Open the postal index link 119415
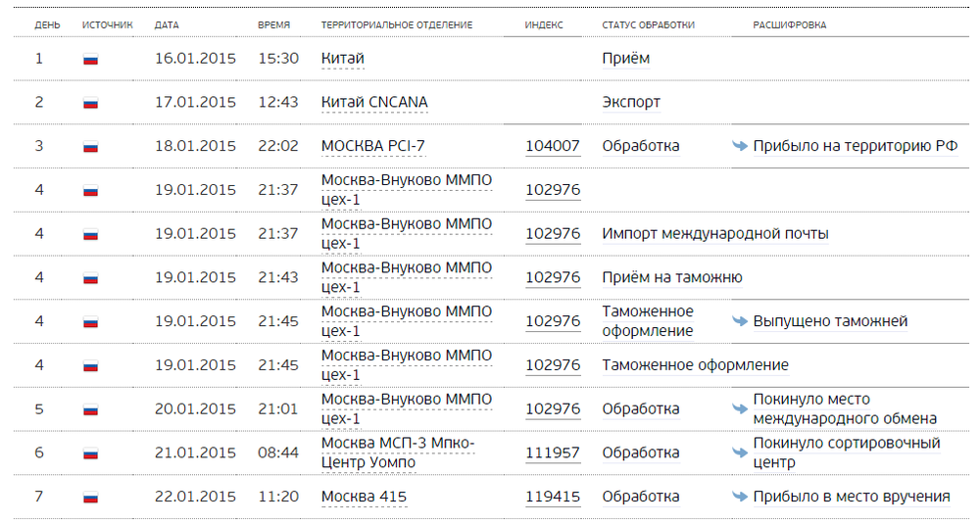Viewport: 980px width, 524px height. point(553,497)
